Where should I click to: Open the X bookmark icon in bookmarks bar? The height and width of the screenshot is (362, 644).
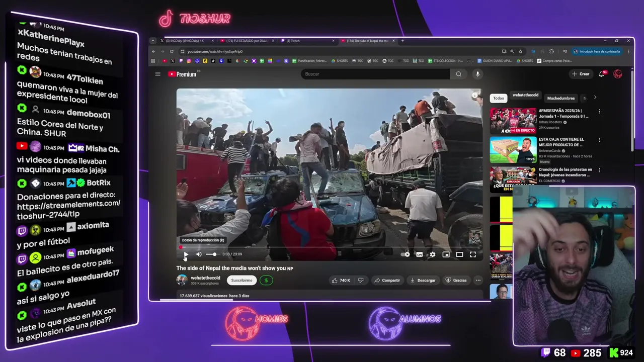(173, 61)
